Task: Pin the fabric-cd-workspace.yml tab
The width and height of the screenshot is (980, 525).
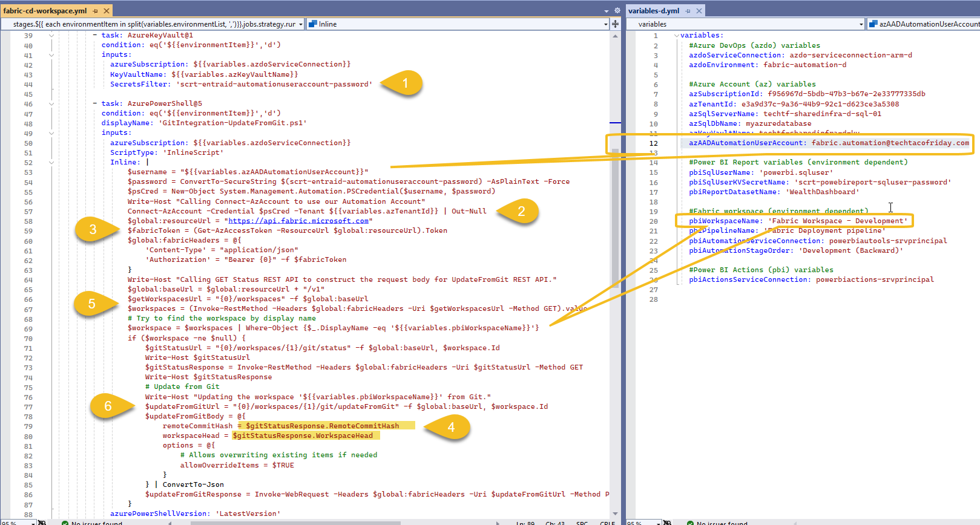Action: click(96, 11)
